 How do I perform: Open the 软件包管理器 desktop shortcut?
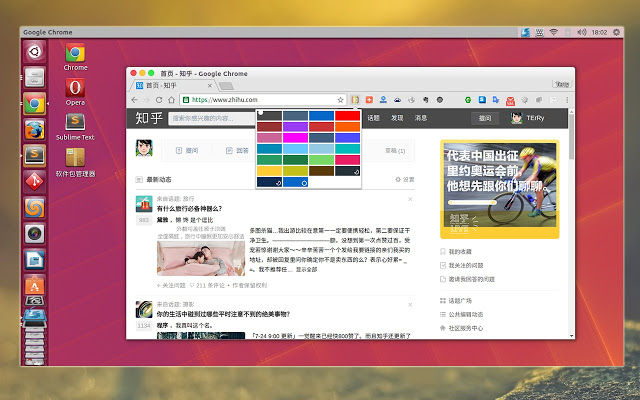(x=76, y=162)
